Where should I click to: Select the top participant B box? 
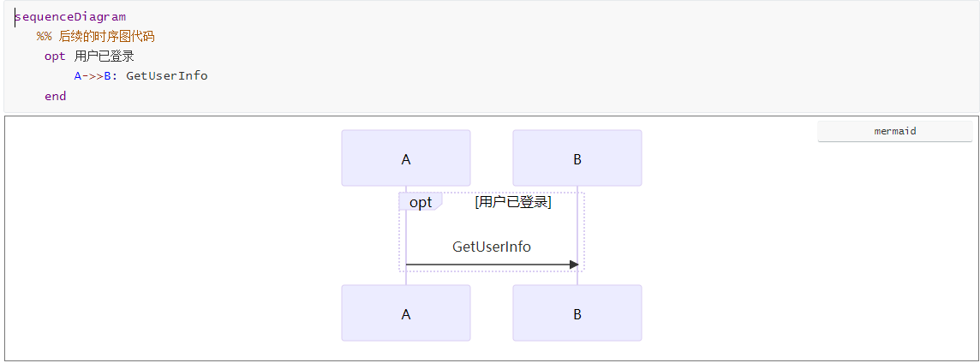pyautogui.click(x=577, y=158)
